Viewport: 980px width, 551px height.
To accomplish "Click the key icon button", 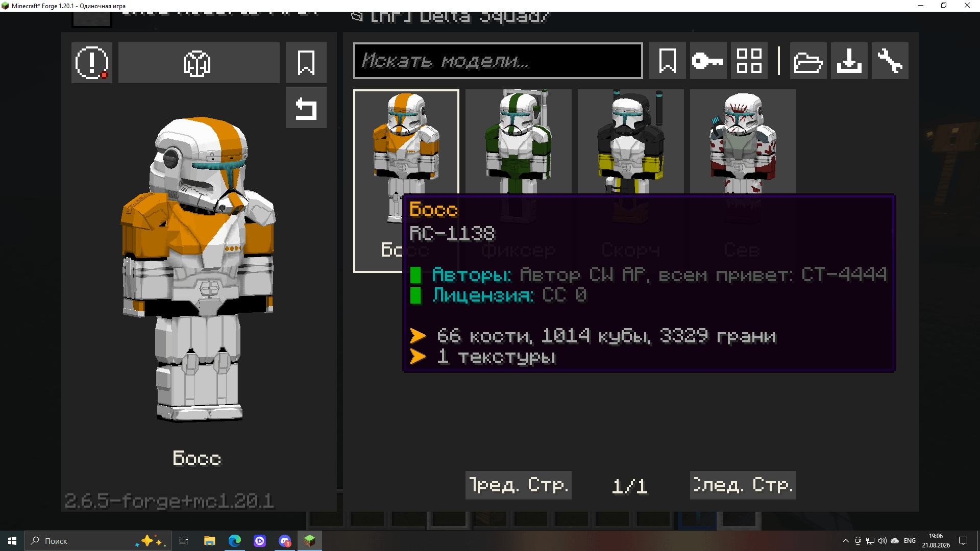I will [708, 61].
